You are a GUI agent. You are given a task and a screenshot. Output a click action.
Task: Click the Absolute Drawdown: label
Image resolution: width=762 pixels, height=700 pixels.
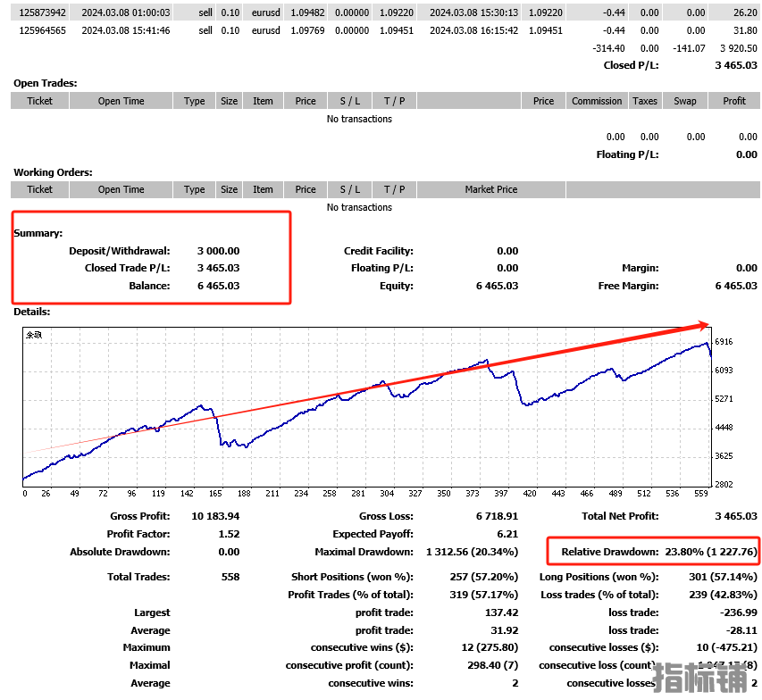tap(120, 553)
